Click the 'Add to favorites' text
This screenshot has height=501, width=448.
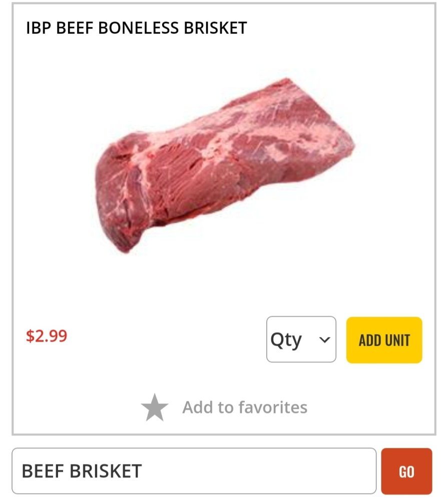[244, 407]
